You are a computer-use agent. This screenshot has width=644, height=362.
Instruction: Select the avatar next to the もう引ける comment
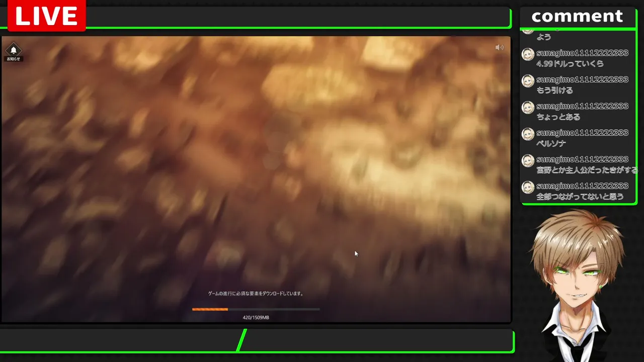pyautogui.click(x=528, y=81)
